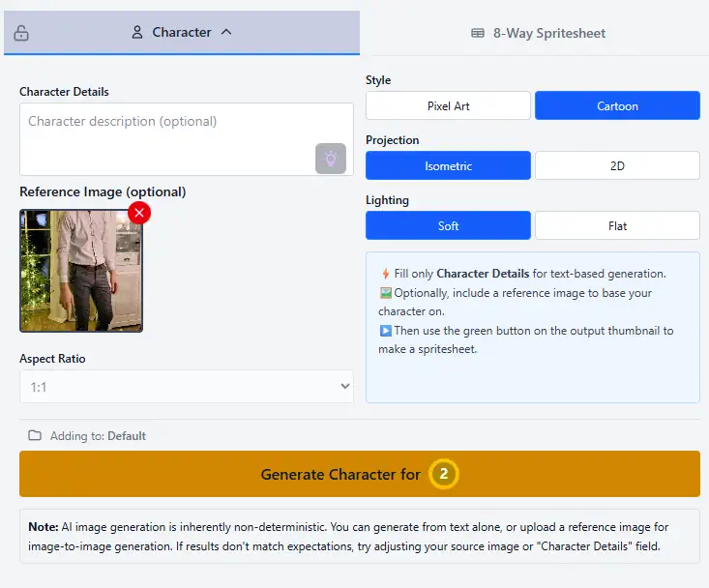The height and width of the screenshot is (588, 709).
Task: Click the folder icon beside Adding to
Action: [35, 436]
